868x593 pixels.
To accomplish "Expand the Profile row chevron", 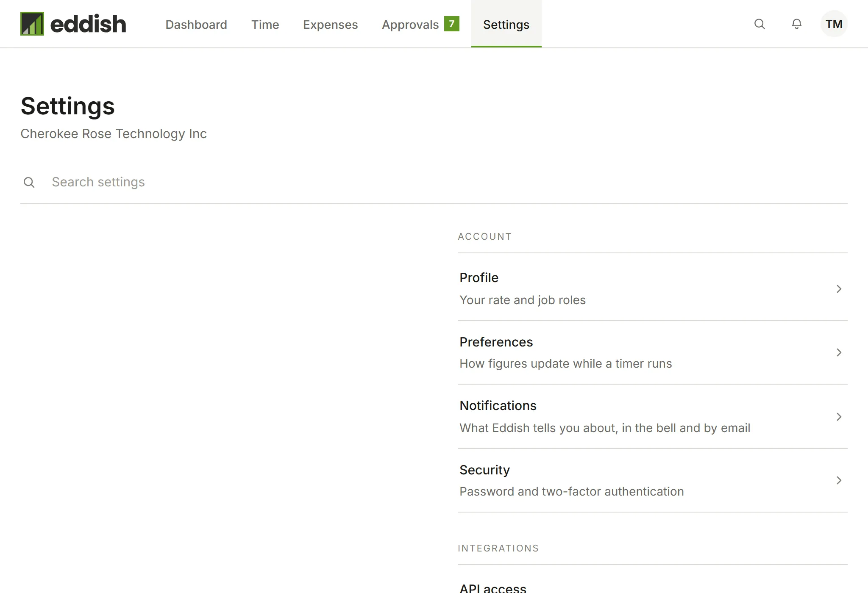I will [839, 289].
